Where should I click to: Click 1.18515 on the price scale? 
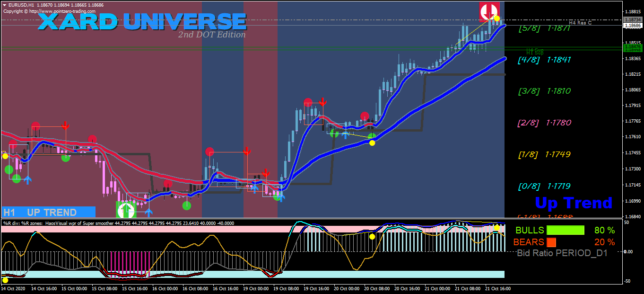click(633, 43)
